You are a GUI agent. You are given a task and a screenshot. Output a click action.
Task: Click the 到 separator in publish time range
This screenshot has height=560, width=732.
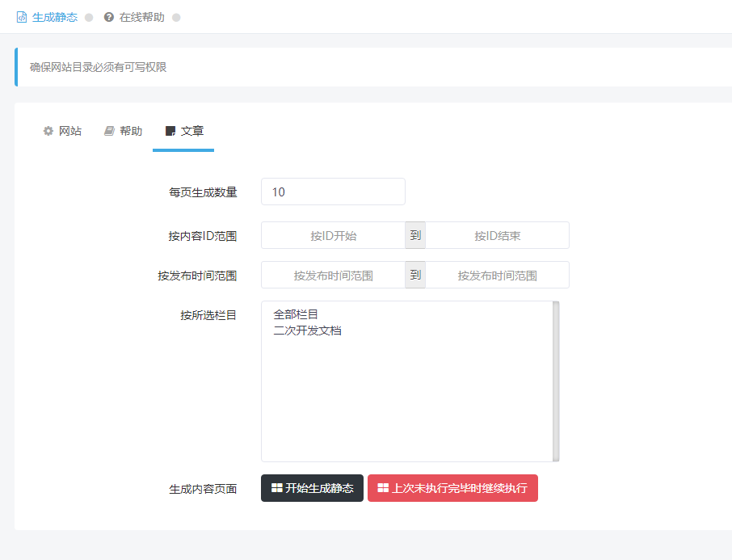415,275
